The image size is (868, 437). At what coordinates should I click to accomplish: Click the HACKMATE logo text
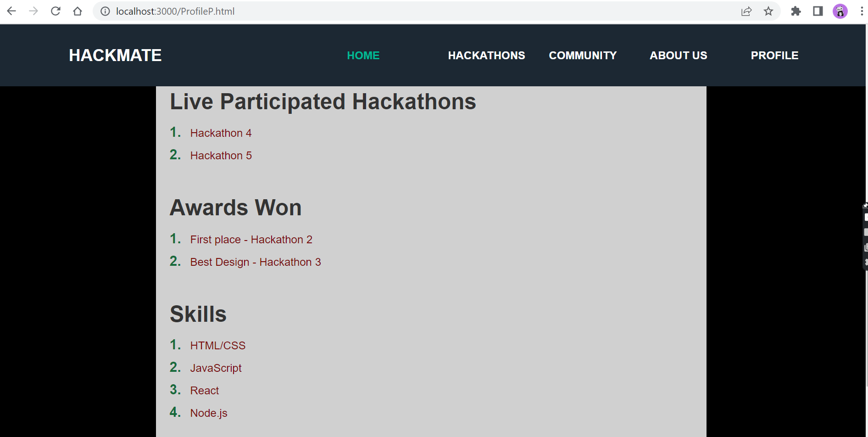pos(115,55)
